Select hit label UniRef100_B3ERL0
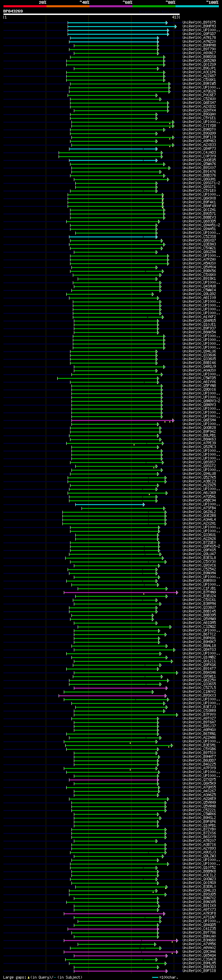 199,887
